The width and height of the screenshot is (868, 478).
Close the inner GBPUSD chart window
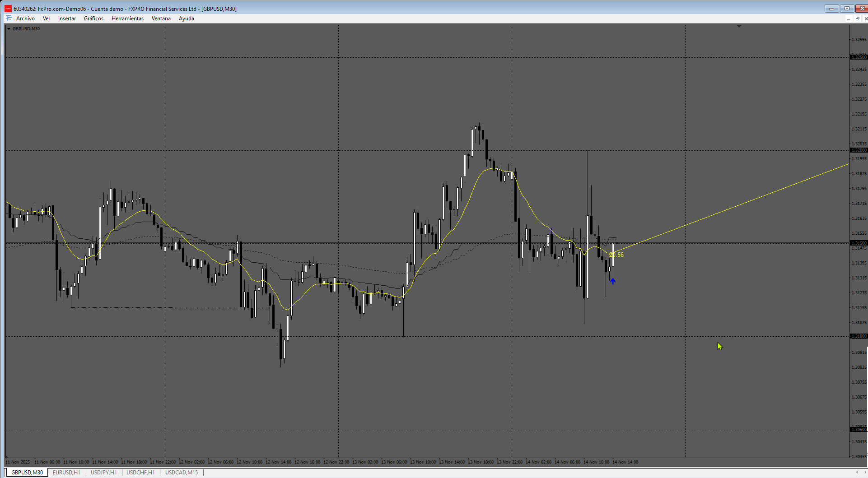pyautogui.click(x=865, y=19)
